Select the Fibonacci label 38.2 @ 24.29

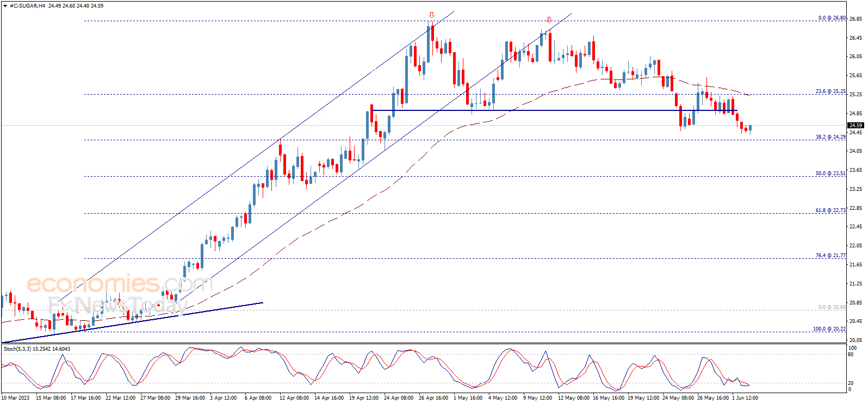tap(830, 137)
